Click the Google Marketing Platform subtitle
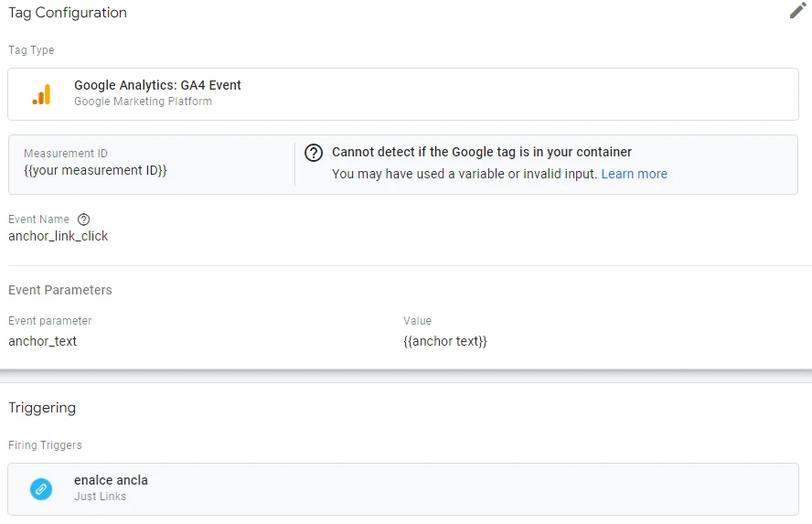The image size is (812, 524). (x=143, y=102)
